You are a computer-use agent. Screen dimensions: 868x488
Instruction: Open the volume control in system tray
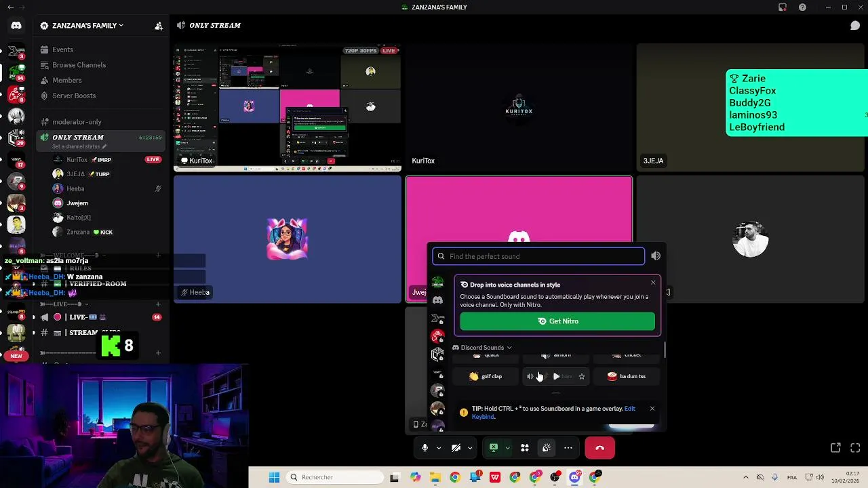tap(820, 477)
